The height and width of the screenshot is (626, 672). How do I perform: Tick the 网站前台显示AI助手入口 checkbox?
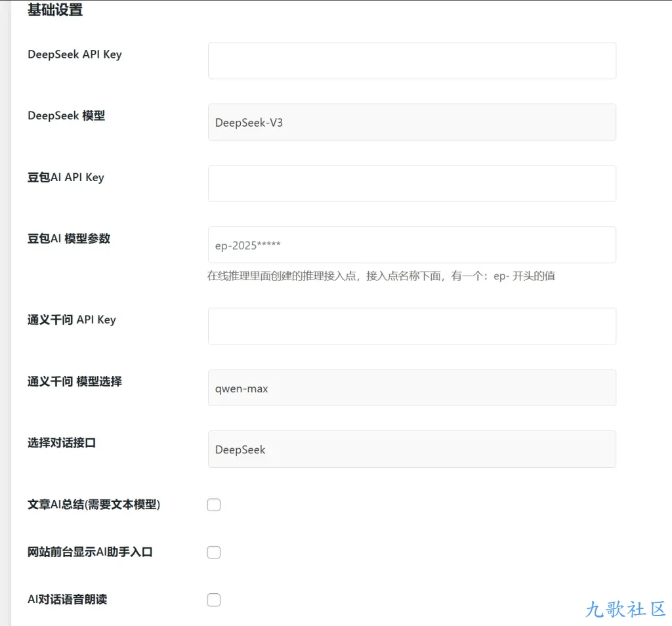214,553
